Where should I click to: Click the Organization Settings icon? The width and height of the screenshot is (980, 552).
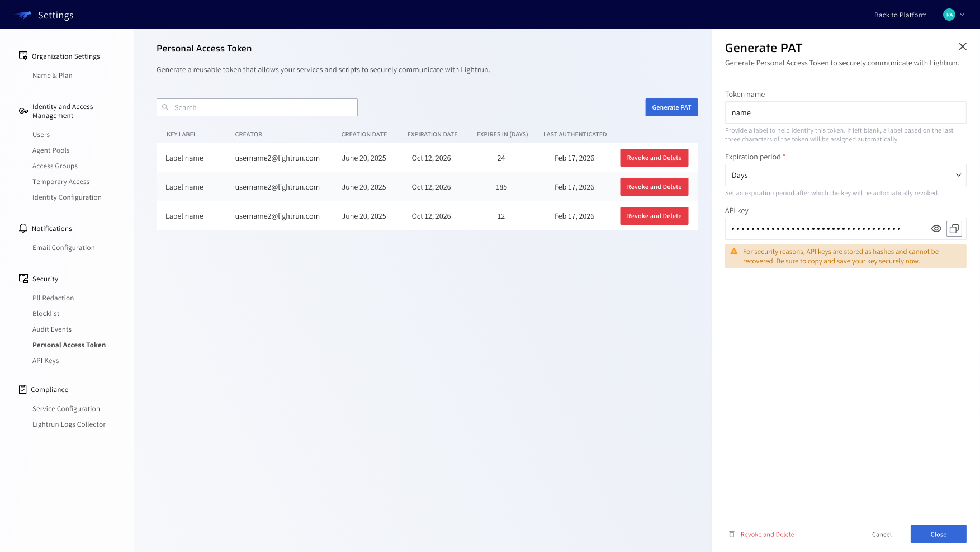(x=23, y=56)
